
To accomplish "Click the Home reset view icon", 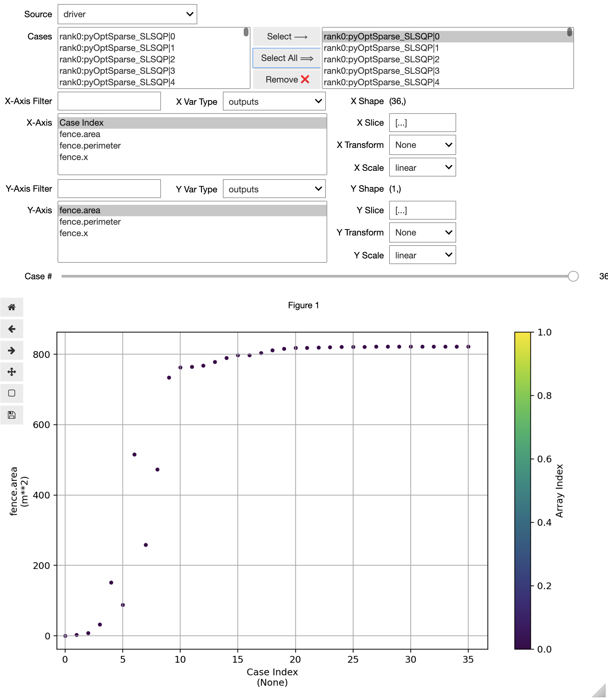I will (x=11, y=308).
